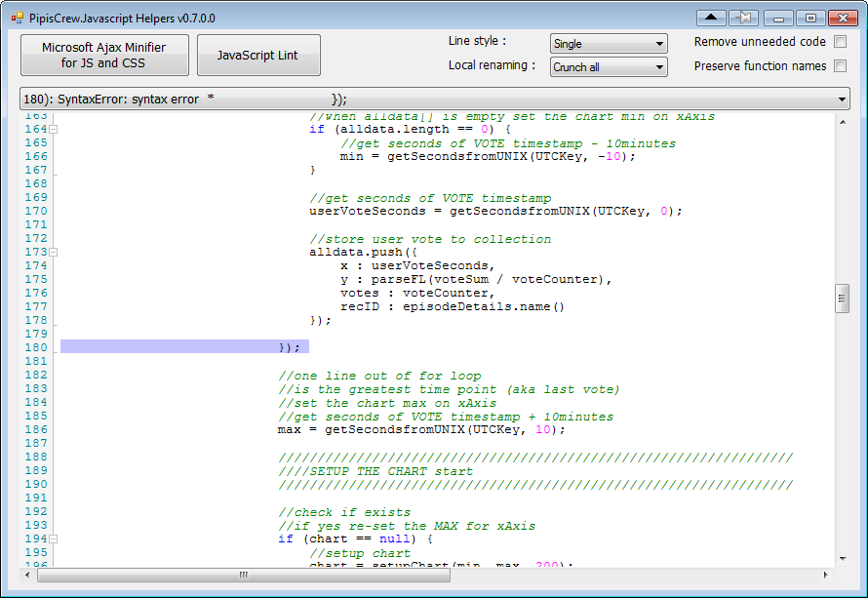Click 'x : userVoteSeconds,' line
The image size is (868, 598).
click(x=417, y=265)
